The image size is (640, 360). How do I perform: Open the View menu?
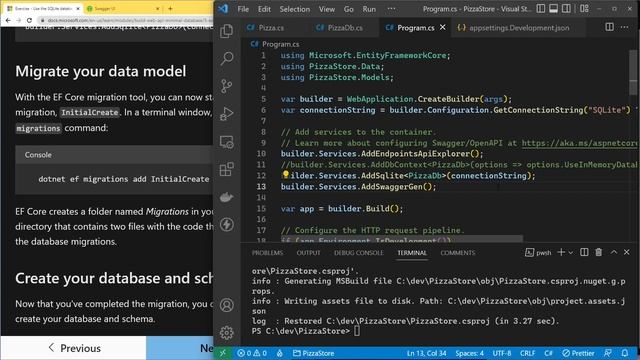pos(327,9)
